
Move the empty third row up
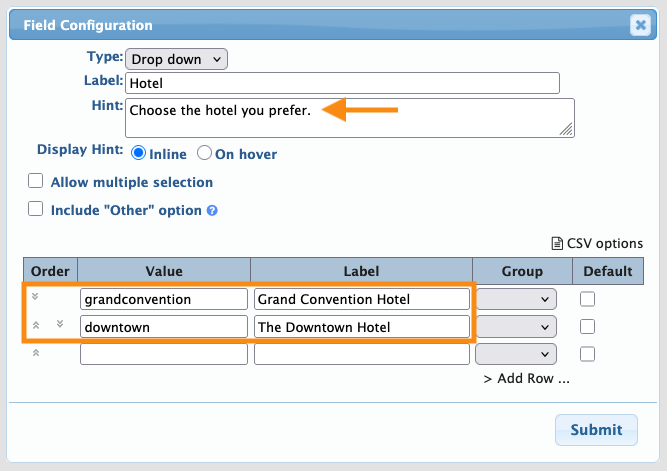coord(35,353)
